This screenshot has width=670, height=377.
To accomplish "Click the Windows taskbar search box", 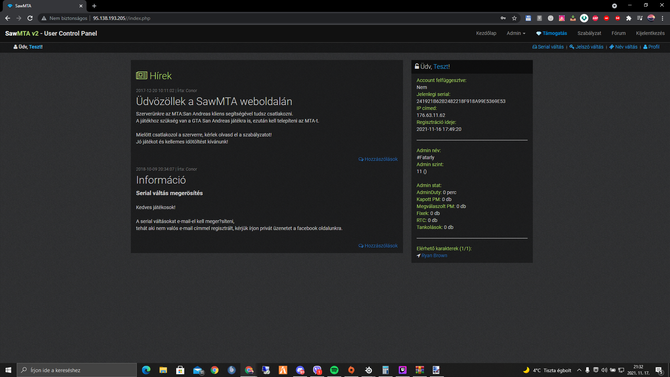I will [x=77, y=370].
